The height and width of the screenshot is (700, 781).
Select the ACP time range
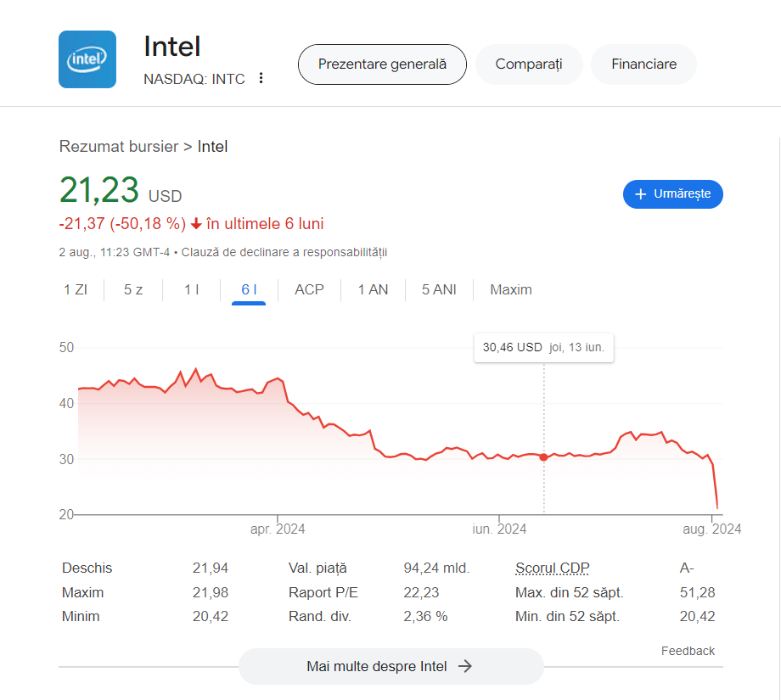(x=309, y=290)
